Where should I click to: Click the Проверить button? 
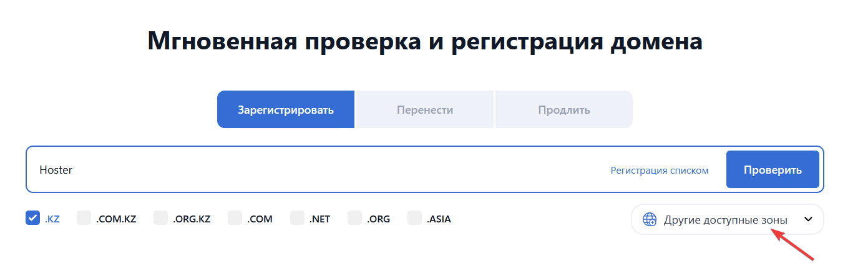coord(773,169)
